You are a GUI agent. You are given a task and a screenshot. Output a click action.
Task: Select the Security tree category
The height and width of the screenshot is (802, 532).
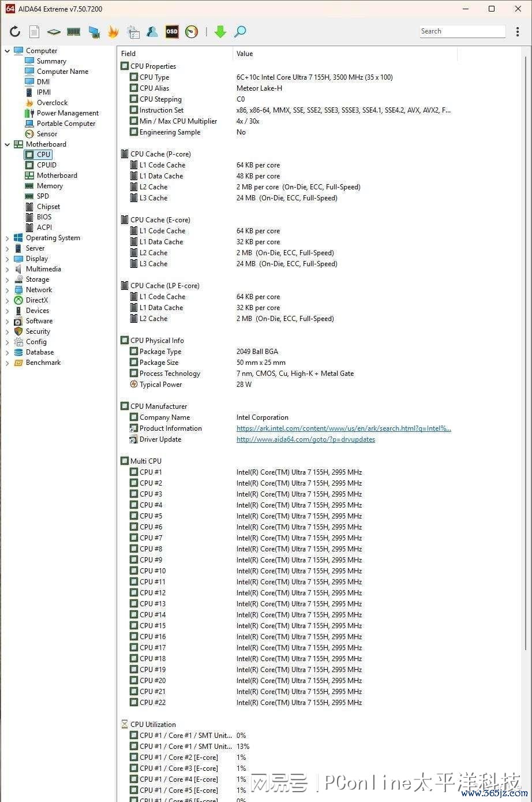pos(38,331)
